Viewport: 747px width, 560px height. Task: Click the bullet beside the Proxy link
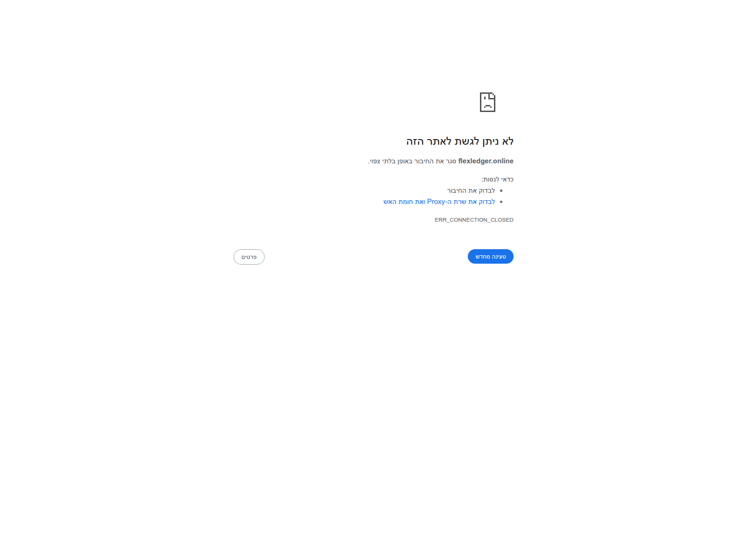coord(501,202)
